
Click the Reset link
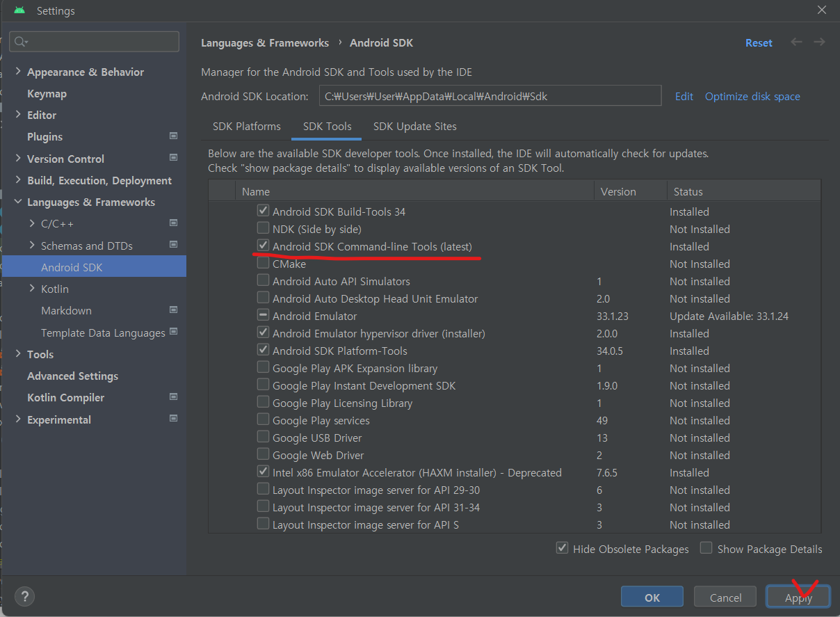(759, 43)
